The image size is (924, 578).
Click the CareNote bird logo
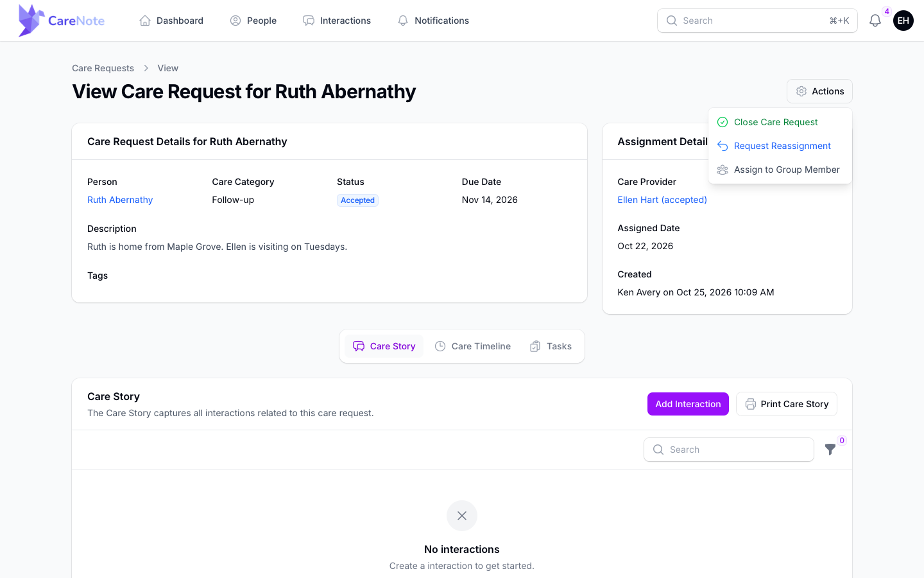tap(31, 21)
